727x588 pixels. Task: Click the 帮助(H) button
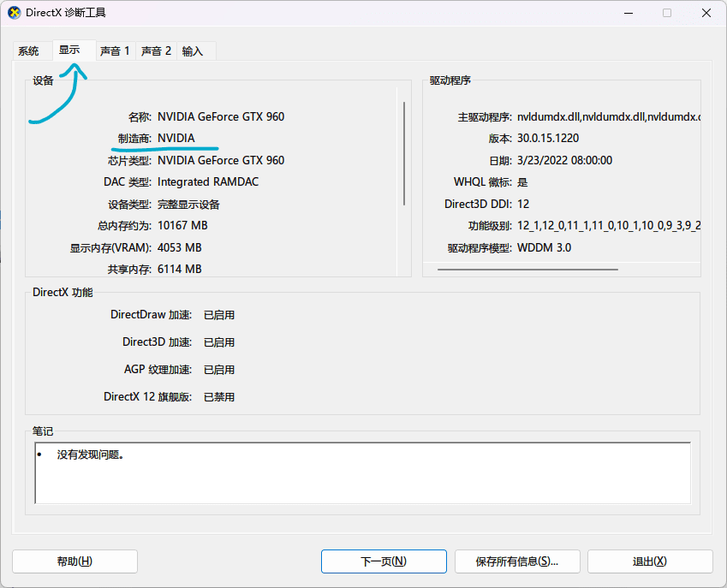[x=74, y=561]
